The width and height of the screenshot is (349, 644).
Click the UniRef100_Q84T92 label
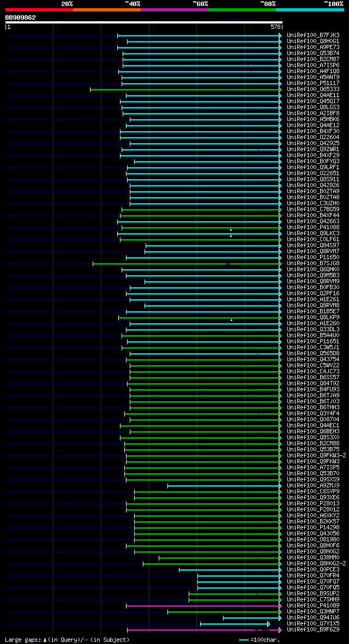click(x=313, y=383)
